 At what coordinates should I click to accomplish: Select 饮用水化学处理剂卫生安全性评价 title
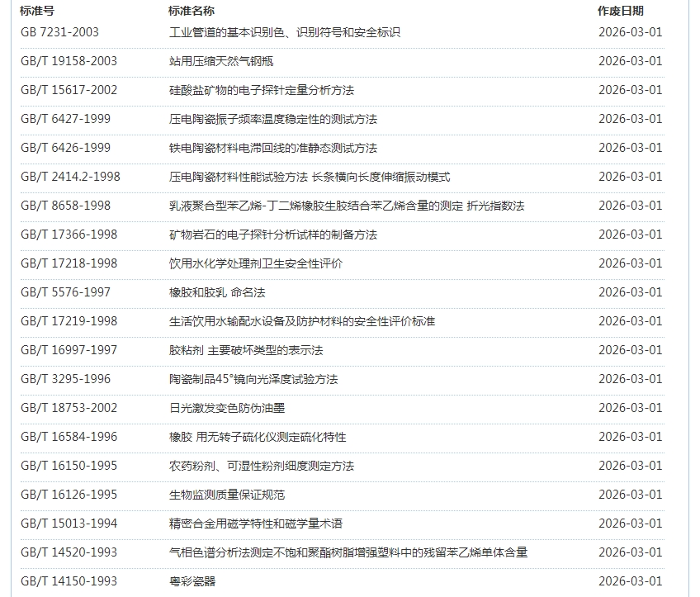click(x=255, y=263)
